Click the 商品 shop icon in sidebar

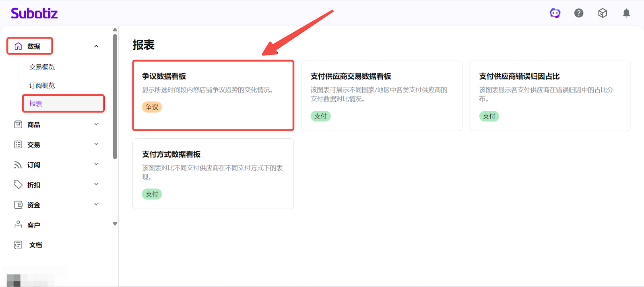pos(18,125)
